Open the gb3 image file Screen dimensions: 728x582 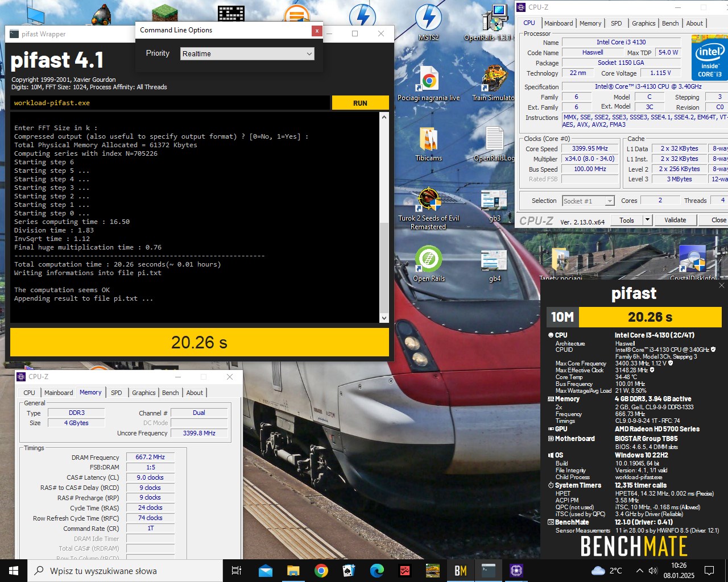point(494,205)
